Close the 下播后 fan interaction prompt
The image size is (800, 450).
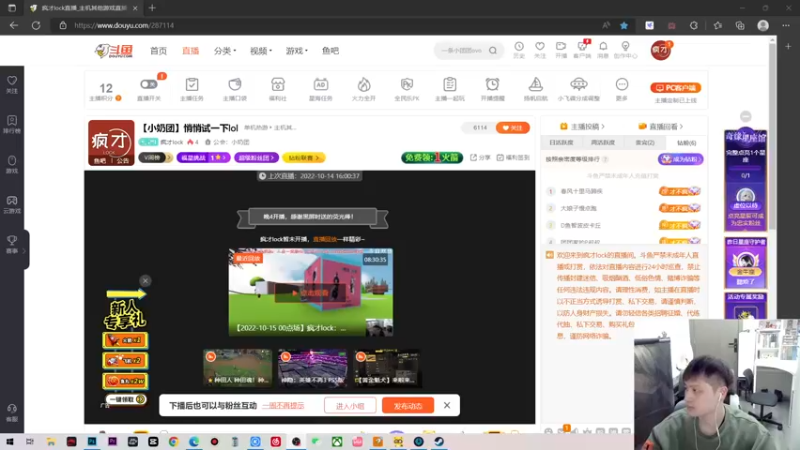[x=447, y=405]
